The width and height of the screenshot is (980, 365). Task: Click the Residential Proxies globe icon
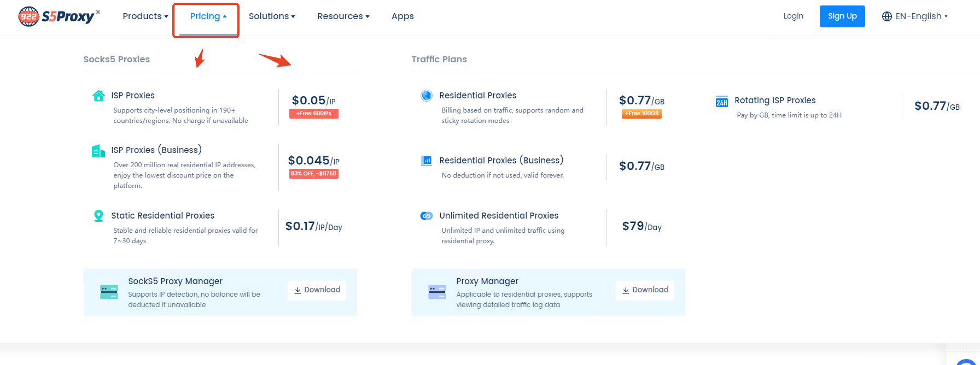[427, 96]
